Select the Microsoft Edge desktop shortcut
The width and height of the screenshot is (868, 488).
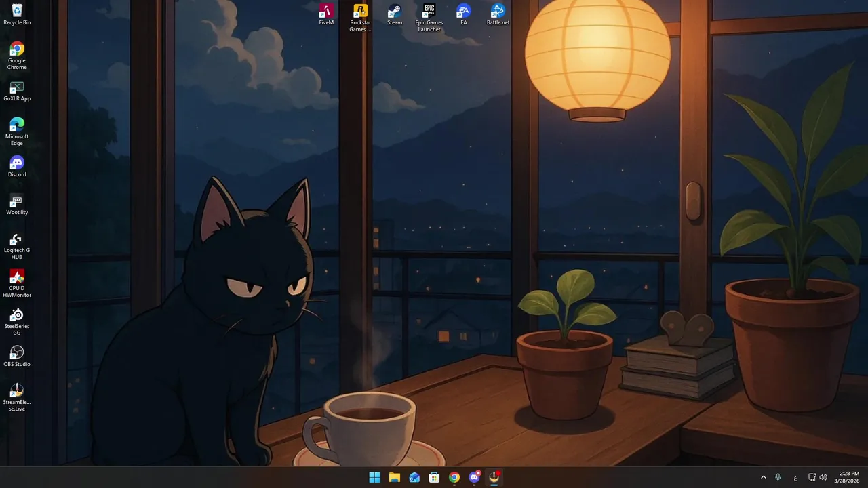[17, 132]
